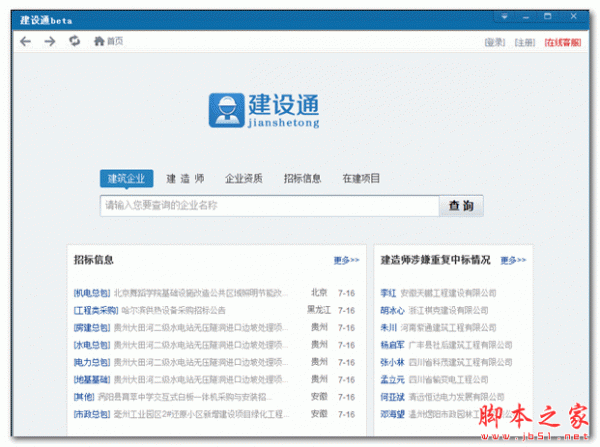Click the 黑龙江 region cell
The height and width of the screenshot is (447, 600).
click(x=319, y=310)
